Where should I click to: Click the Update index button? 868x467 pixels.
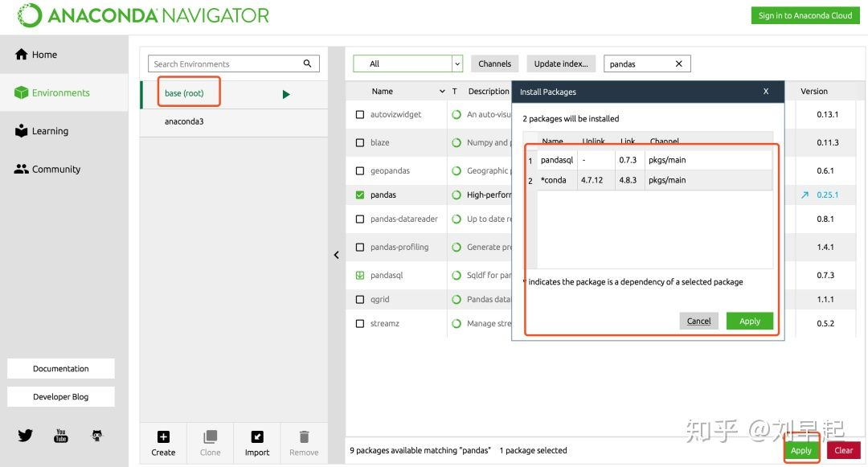(x=561, y=63)
